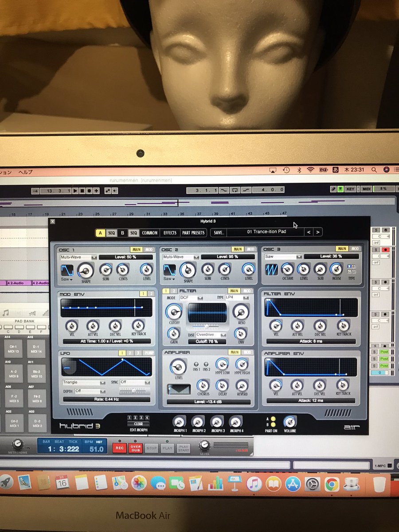Click the Mod Env KEY TRACK knob

click(138, 326)
